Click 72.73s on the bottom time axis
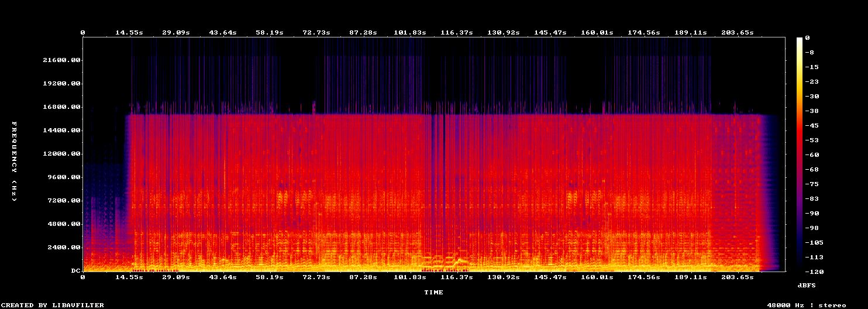868x309 pixels. (x=316, y=277)
